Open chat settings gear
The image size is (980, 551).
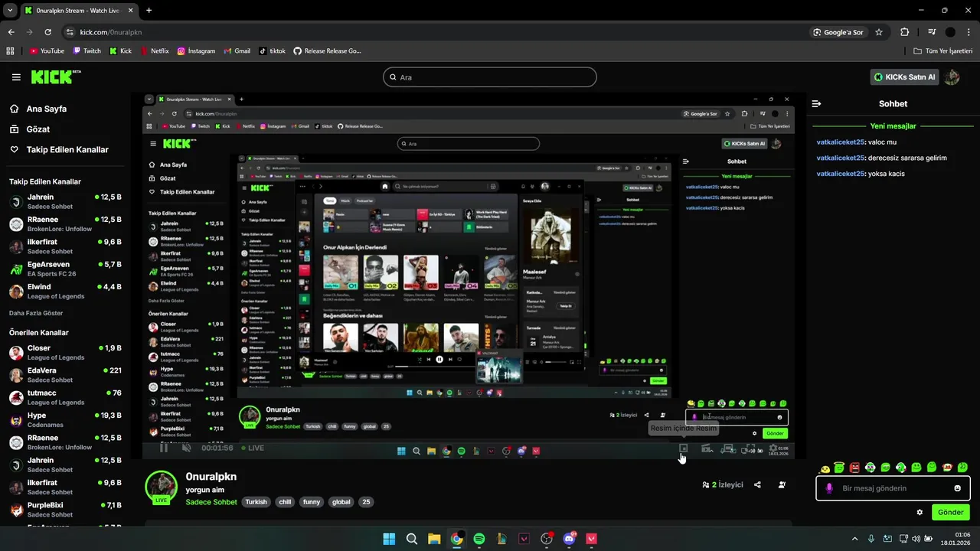(920, 512)
